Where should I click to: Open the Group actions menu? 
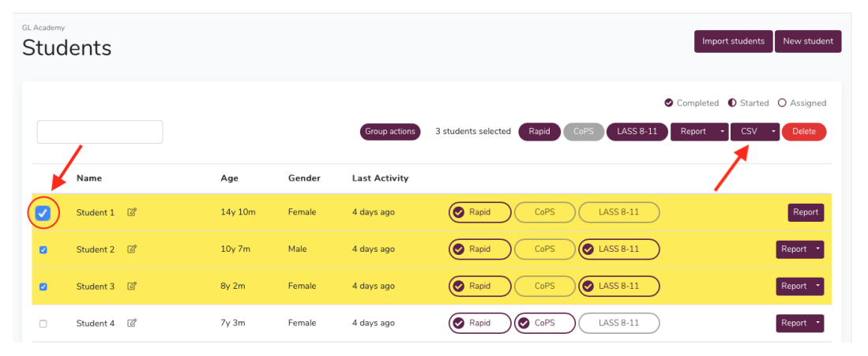tap(390, 132)
